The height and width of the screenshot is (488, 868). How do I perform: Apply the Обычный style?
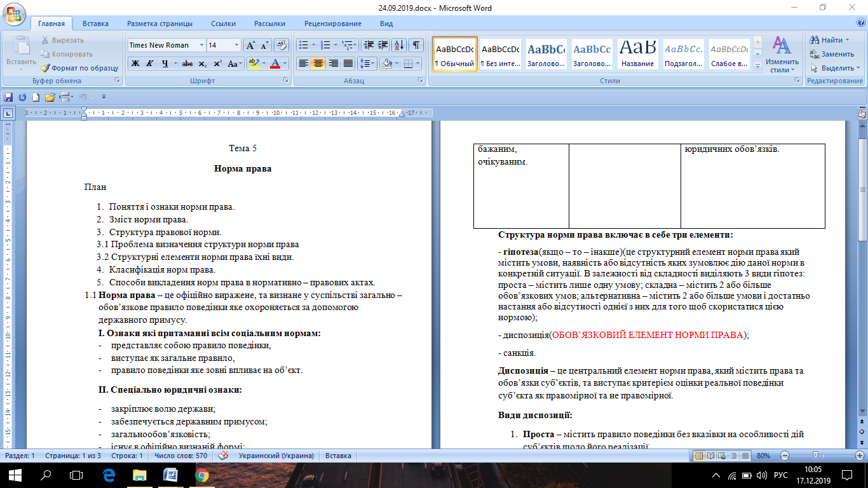click(455, 54)
